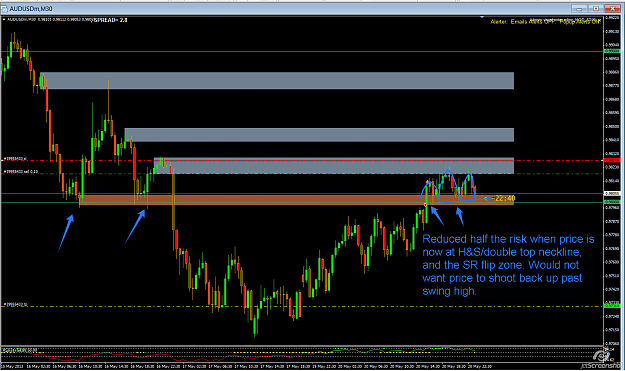Click the SPREAD= 2.8 label
This screenshot has width=625, height=371.
(x=110, y=20)
